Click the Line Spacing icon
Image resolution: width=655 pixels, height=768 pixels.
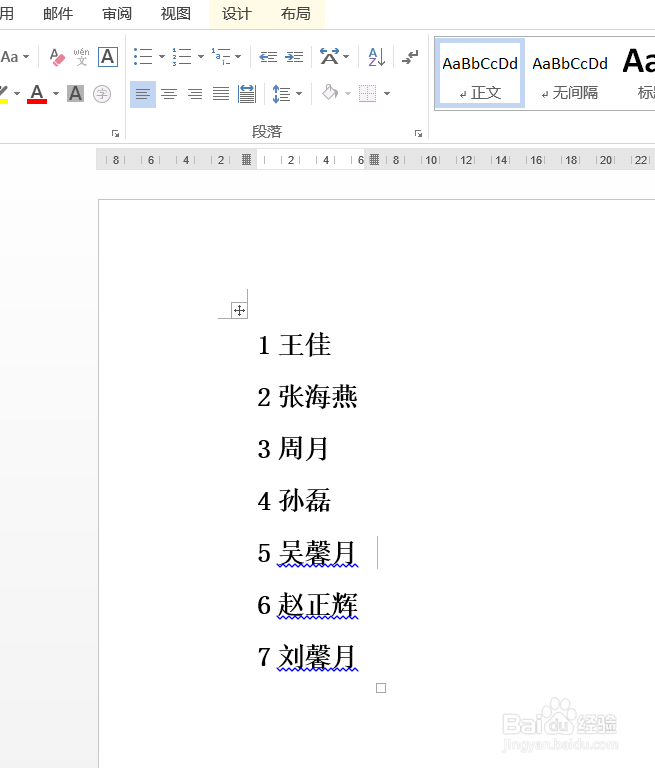click(x=281, y=94)
